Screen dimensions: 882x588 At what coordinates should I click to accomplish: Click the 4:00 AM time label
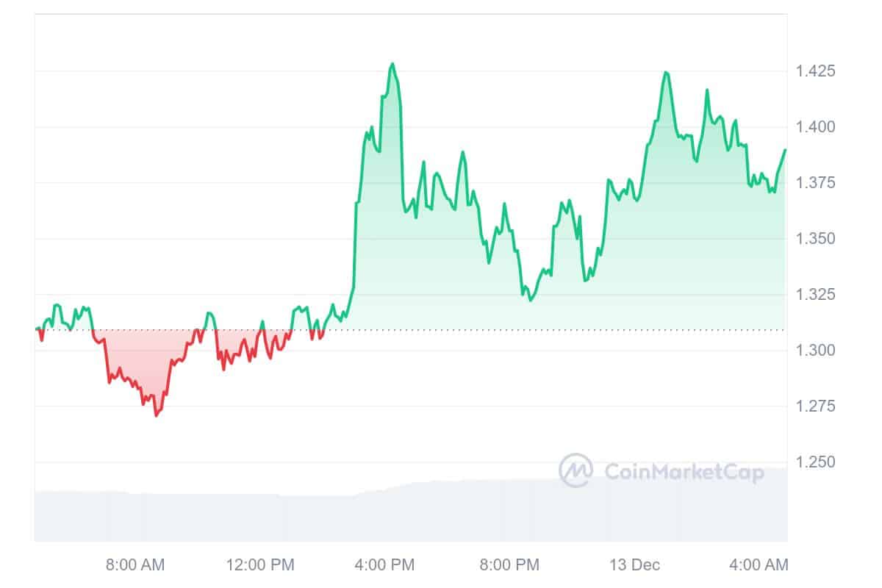(x=759, y=565)
